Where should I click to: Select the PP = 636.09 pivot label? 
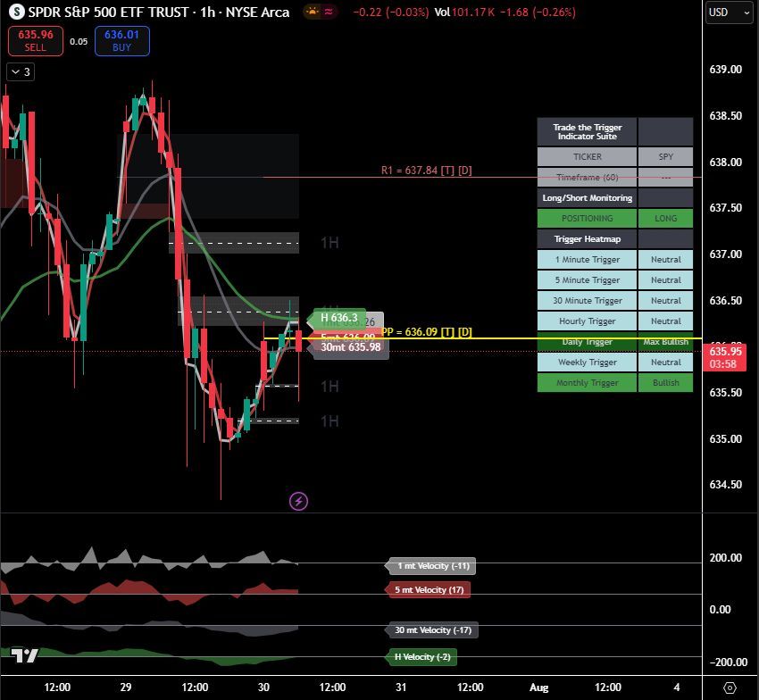pos(427,331)
